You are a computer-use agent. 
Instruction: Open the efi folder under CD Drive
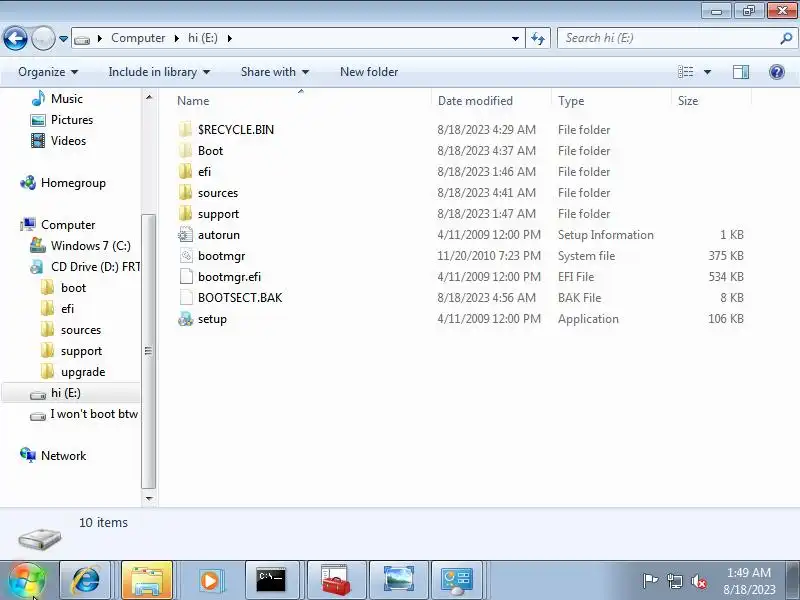[67, 309]
